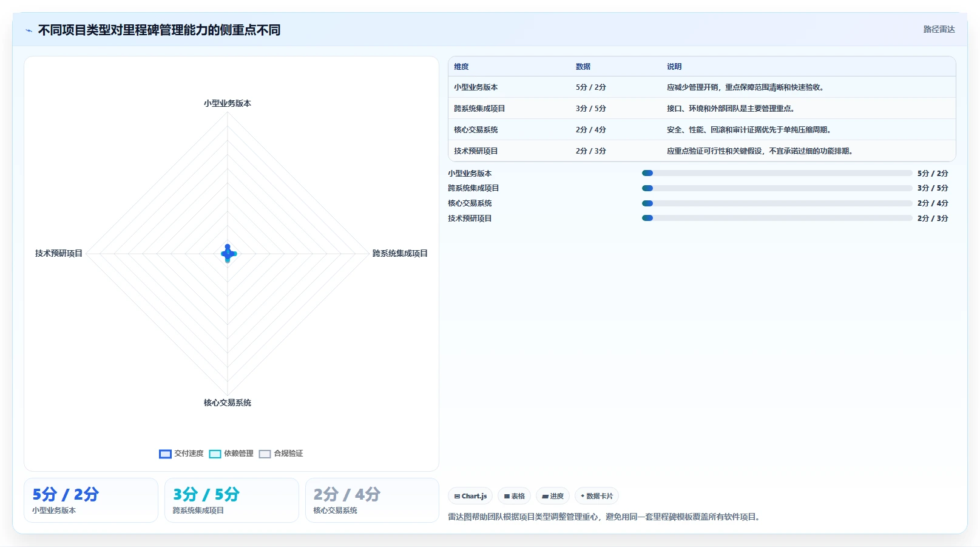
Task: Select the 技术预研项目 table row cell
Action: click(x=476, y=151)
